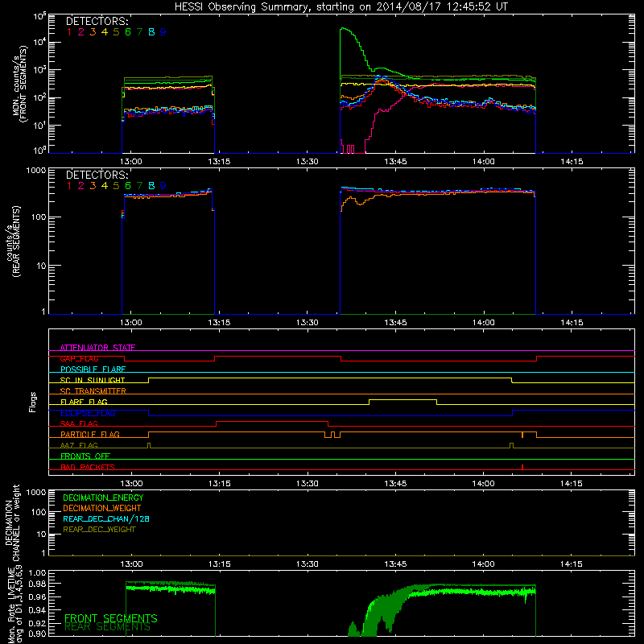Click the ATTENUATOR_STATE flag label

(x=97, y=348)
